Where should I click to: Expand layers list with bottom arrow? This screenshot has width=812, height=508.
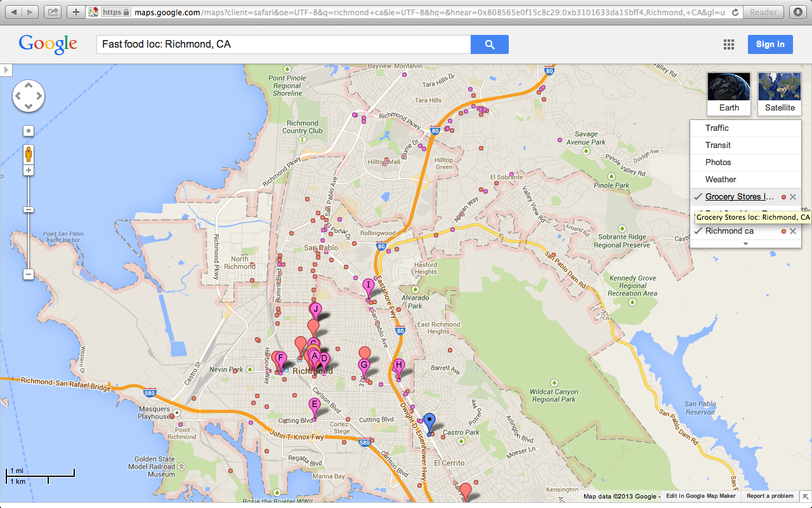[745, 244]
